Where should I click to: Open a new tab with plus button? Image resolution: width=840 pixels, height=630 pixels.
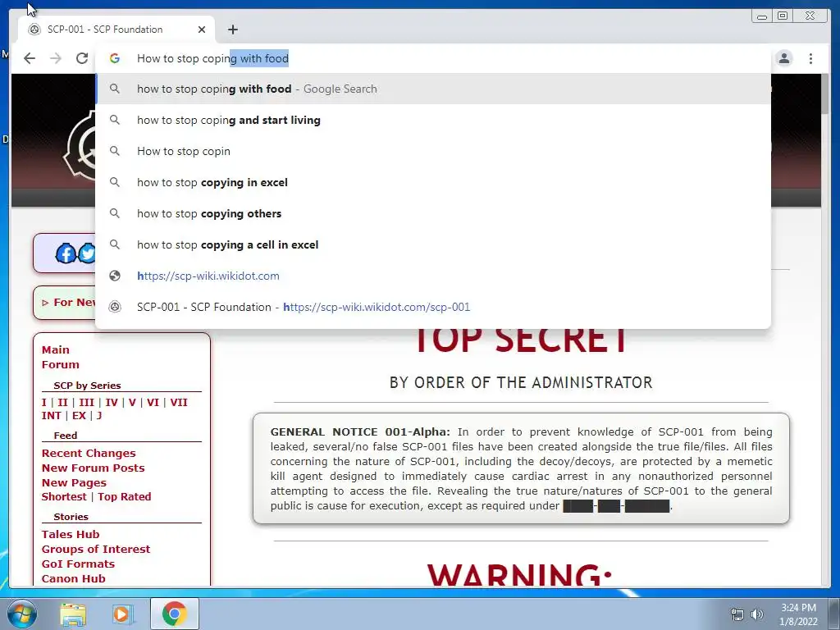pyautogui.click(x=232, y=30)
